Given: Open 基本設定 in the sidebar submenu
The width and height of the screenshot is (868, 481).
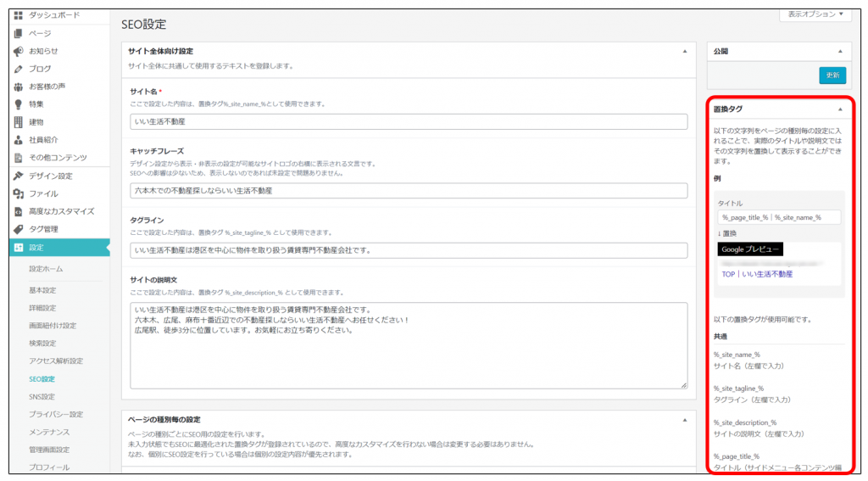Looking at the screenshot, I should [42, 290].
